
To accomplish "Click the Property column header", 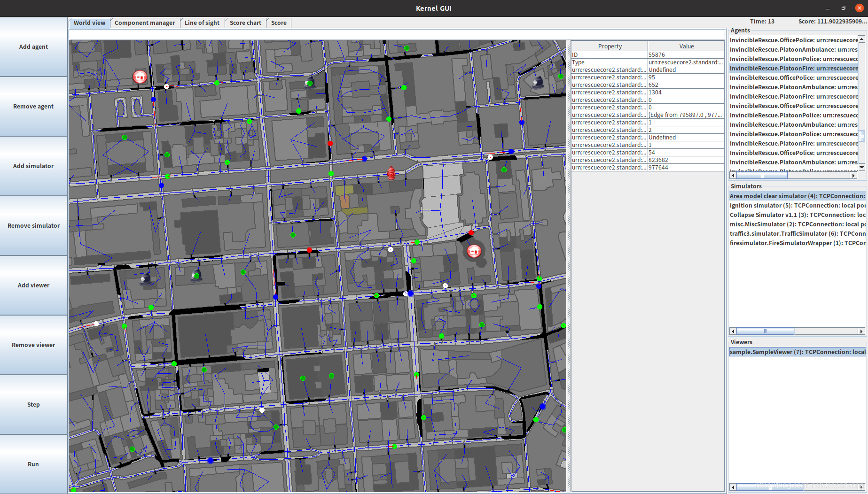I will click(x=610, y=46).
